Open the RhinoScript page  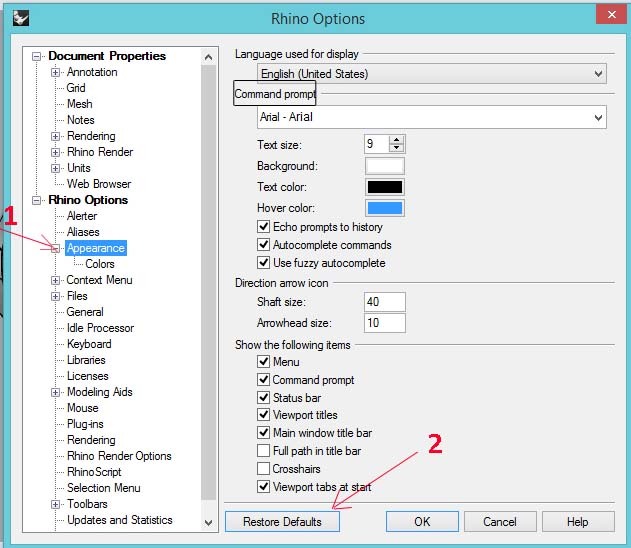coord(94,472)
